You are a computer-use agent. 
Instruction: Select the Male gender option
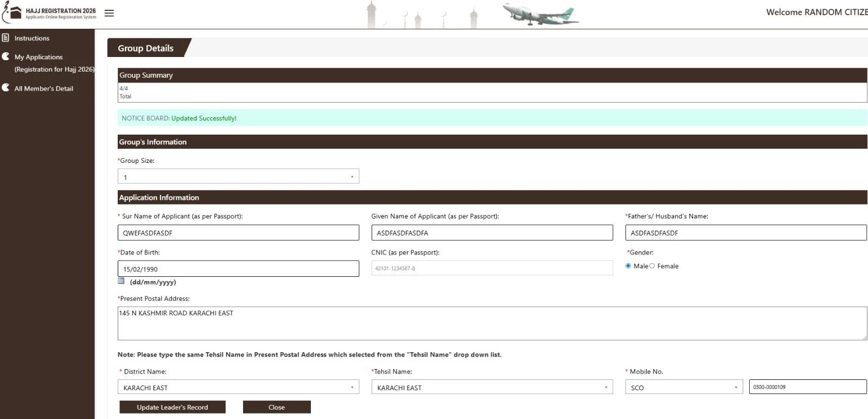coord(628,266)
